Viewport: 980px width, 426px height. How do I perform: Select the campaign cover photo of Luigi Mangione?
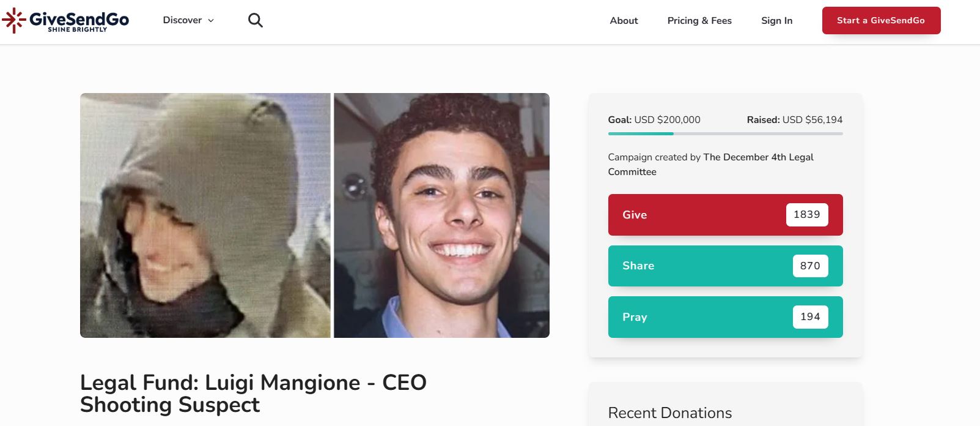click(441, 215)
